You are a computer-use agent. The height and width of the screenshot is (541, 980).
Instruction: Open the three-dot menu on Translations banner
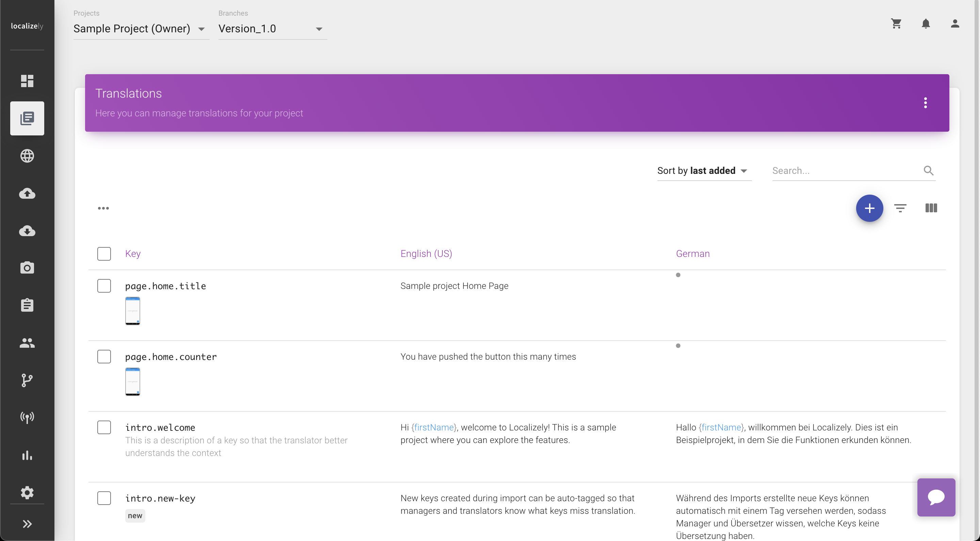click(926, 103)
